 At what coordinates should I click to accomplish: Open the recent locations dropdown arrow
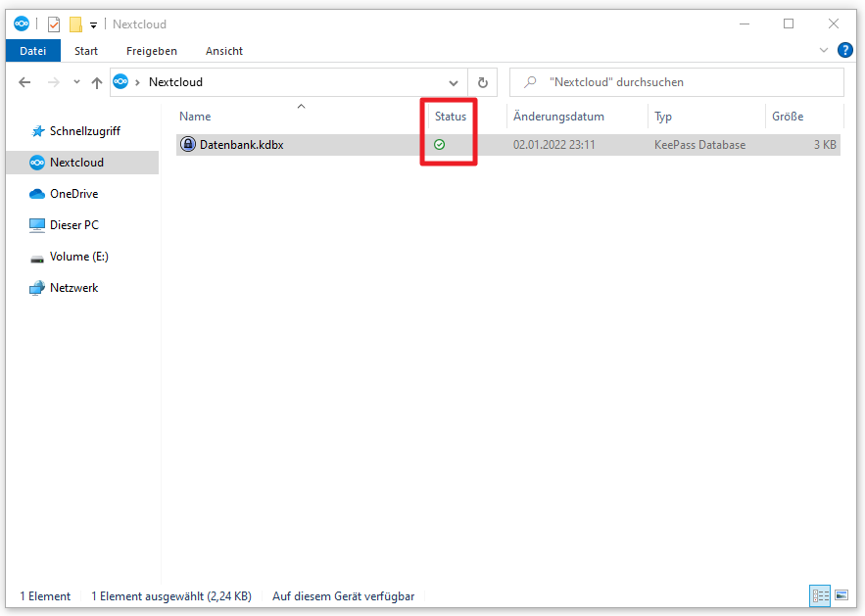[76, 82]
